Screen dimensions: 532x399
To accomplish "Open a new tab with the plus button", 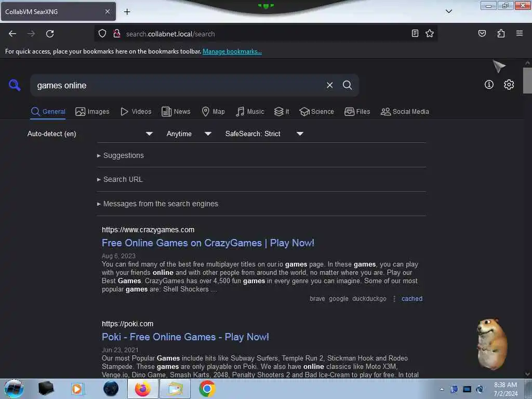I will (127, 12).
